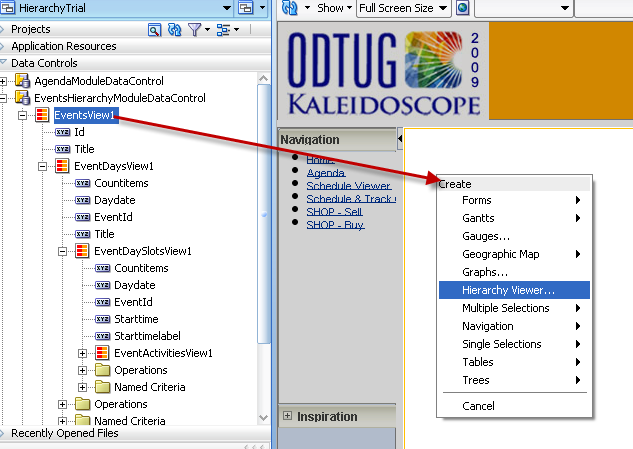Click Cancel in the Create menu
This screenshot has height=449, width=633.
click(514, 406)
